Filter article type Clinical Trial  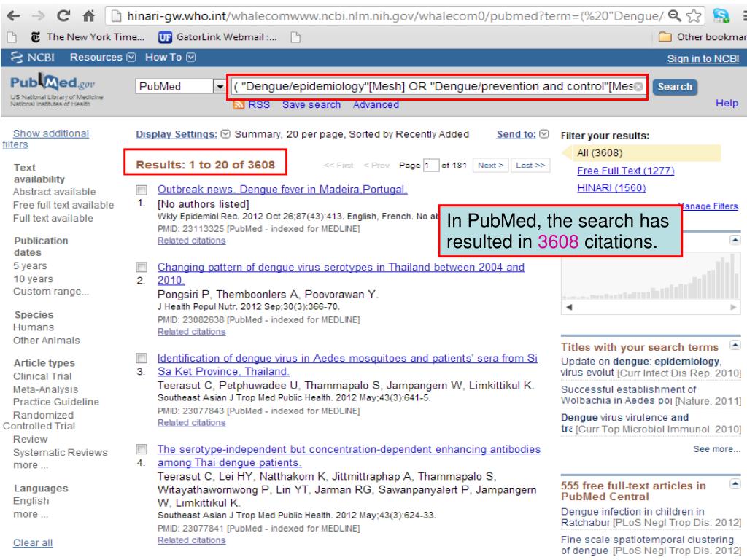(42, 376)
